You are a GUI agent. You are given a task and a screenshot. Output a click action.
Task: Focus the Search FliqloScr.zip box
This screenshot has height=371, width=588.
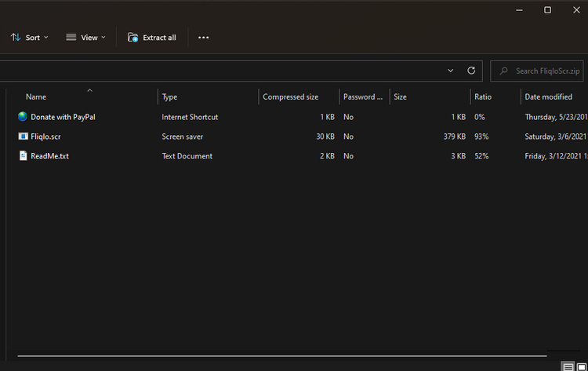(x=536, y=71)
